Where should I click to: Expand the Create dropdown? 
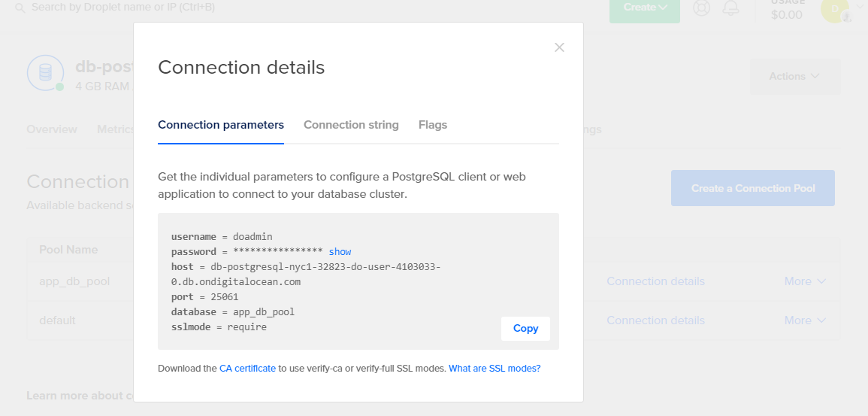(644, 8)
